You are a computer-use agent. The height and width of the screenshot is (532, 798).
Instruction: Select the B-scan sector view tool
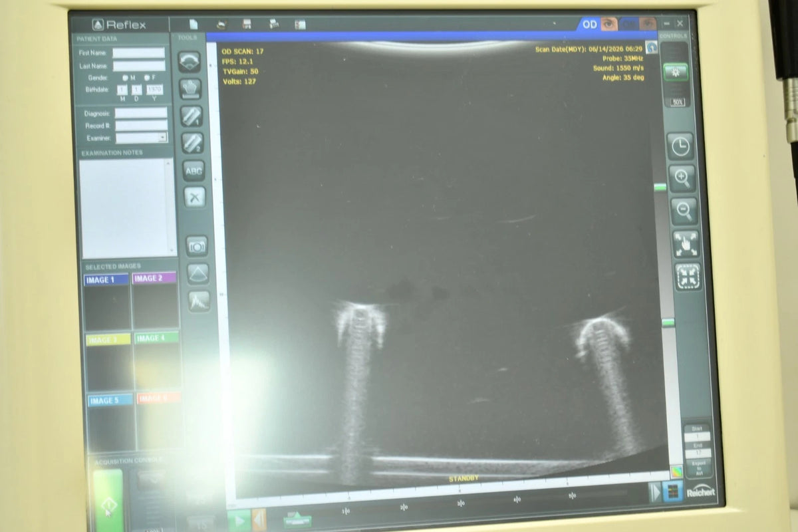(x=198, y=273)
